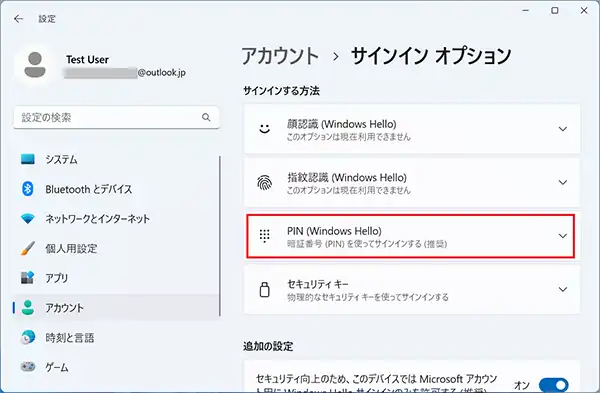Click the search magnifier icon
The height and width of the screenshot is (393, 600).
(x=206, y=117)
